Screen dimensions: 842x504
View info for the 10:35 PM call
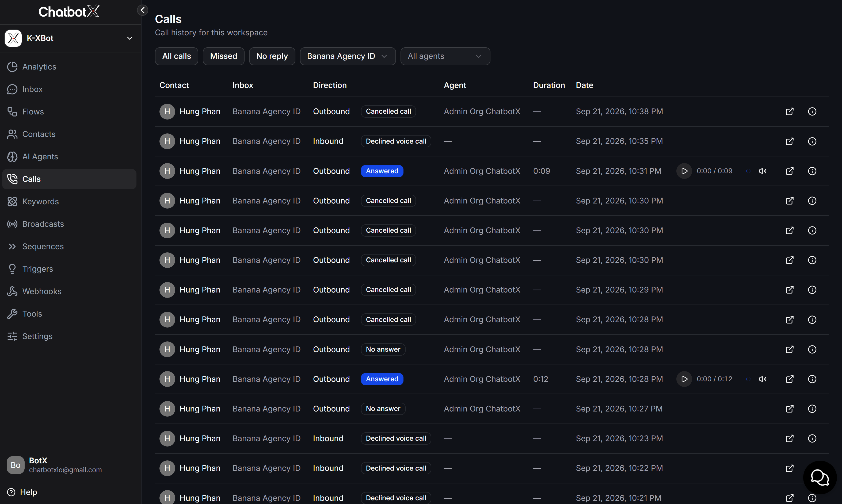(812, 141)
